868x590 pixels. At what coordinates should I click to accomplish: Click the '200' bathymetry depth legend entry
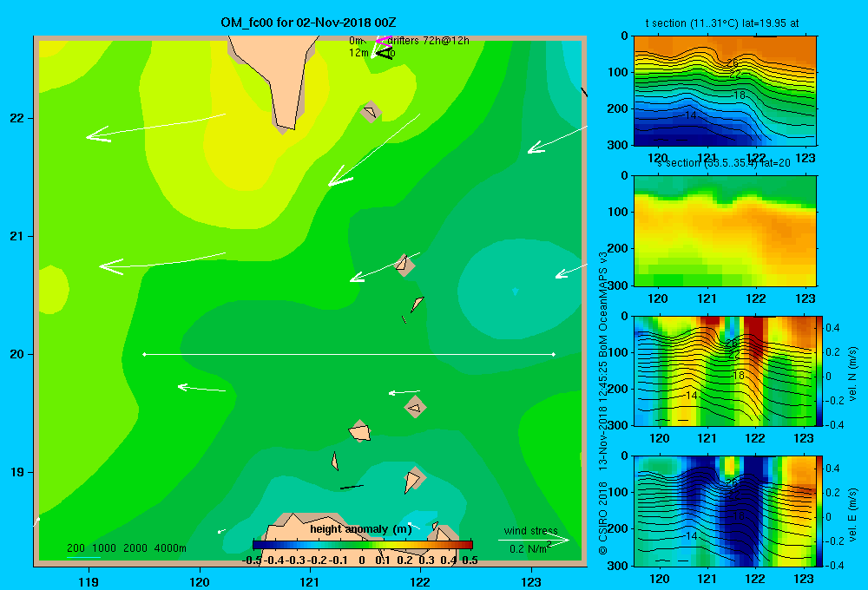76,548
